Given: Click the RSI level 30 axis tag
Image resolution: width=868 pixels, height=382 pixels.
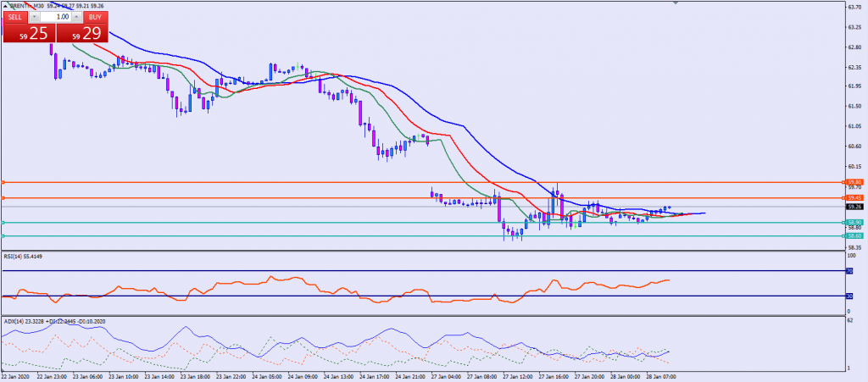Looking at the screenshot, I should point(849,296).
